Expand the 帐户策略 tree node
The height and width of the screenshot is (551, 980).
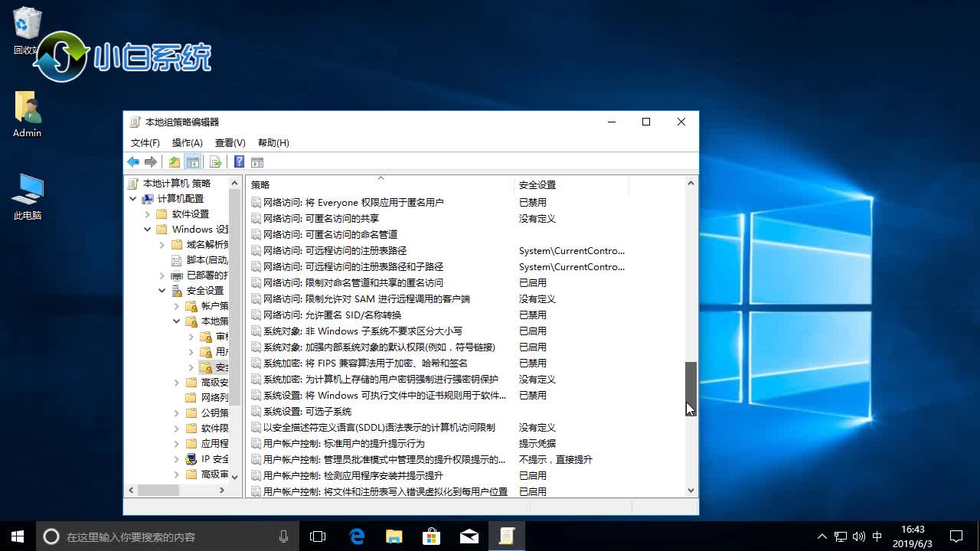(x=176, y=305)
